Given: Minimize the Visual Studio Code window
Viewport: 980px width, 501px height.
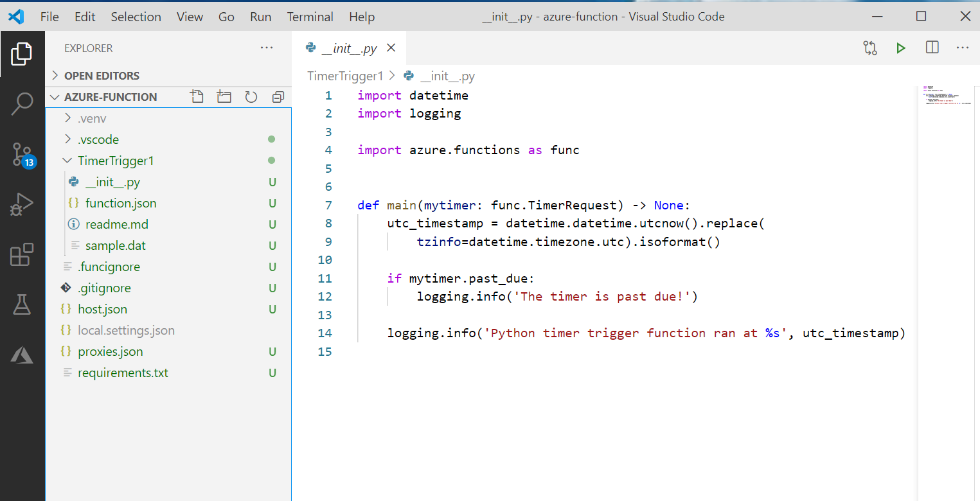Looking at the screenshot, I should click(x=877, y=17).
